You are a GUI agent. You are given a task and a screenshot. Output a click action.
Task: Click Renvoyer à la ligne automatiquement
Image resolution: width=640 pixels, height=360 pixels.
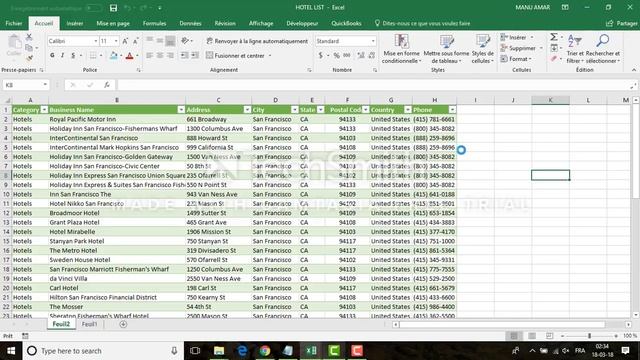(257, 41)
